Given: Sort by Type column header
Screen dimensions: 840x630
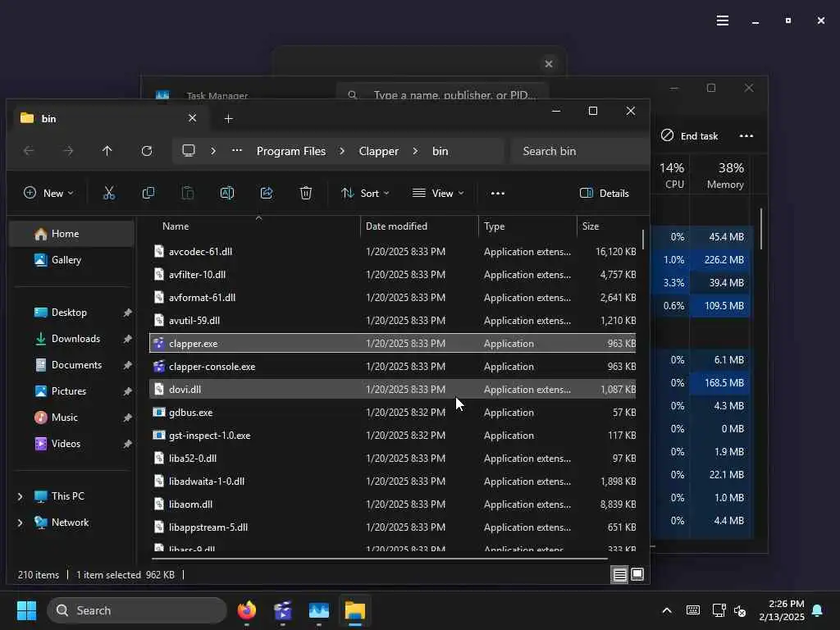Looking at the screenshot, I should [x=527, y=226].
